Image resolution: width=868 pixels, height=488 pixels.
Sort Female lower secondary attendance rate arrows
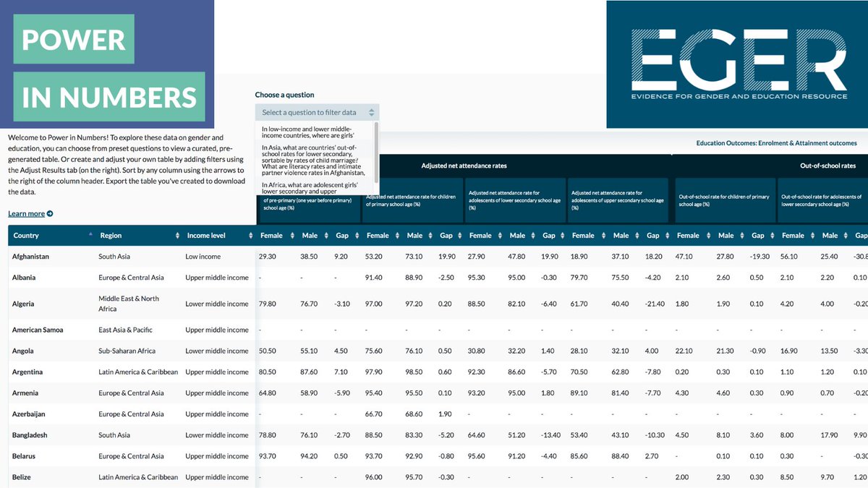(501, 236)
